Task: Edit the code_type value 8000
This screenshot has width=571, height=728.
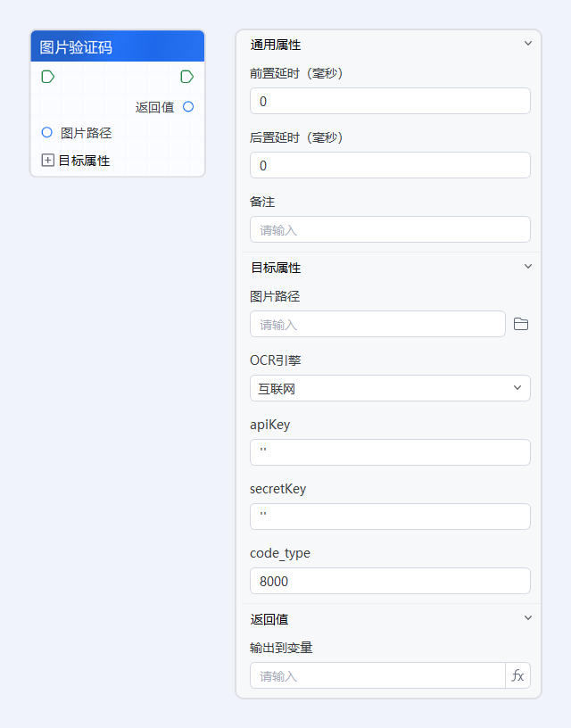Action: tap(390, 581)
